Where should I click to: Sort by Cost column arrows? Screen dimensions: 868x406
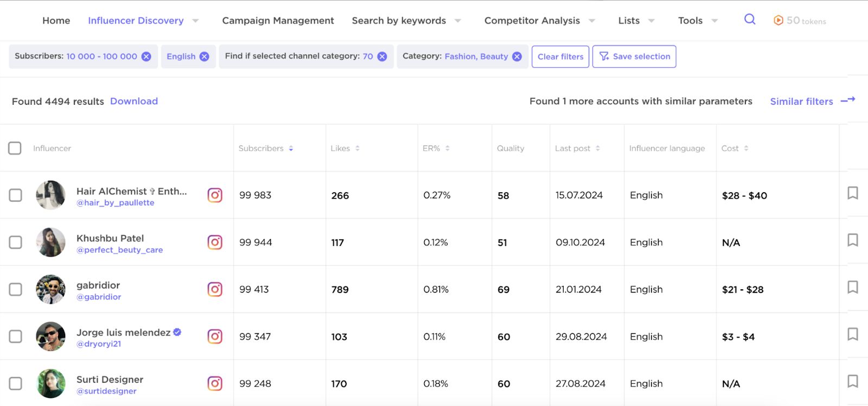(x=746, y=149)
